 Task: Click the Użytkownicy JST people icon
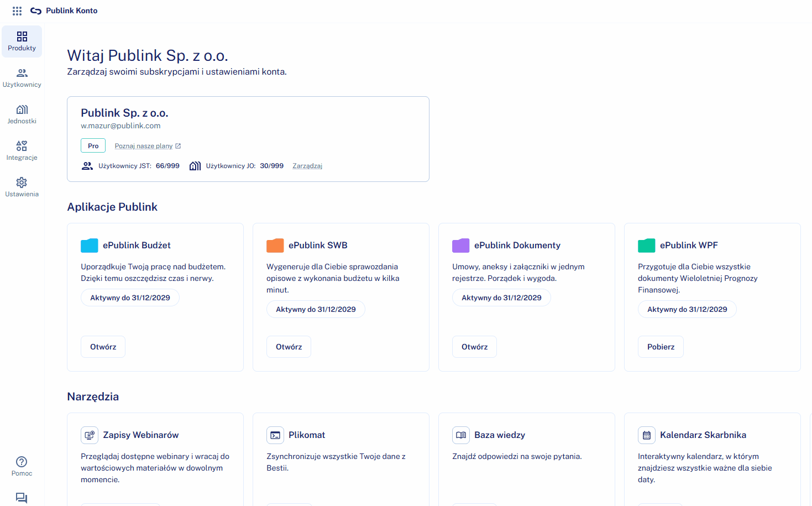87,166
